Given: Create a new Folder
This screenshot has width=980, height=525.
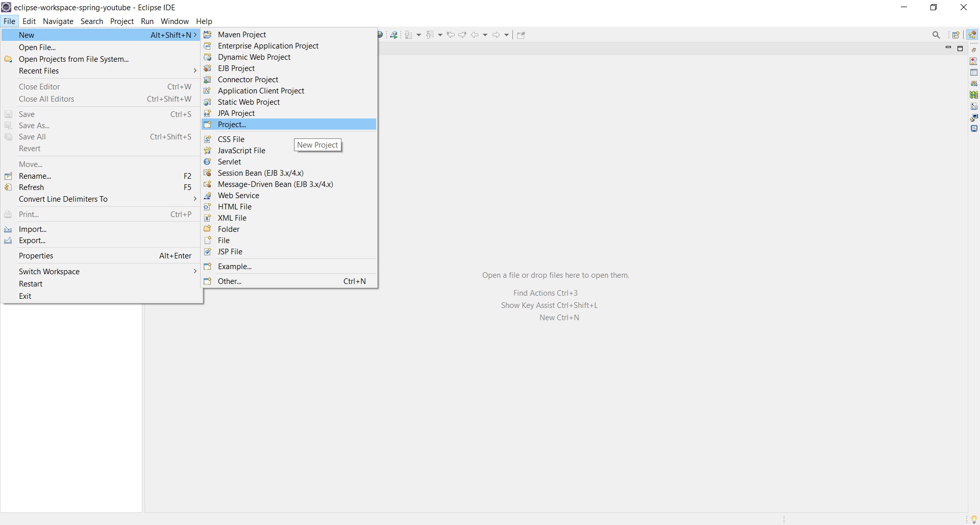Looking at the screenshot, I should pos(289,229).
